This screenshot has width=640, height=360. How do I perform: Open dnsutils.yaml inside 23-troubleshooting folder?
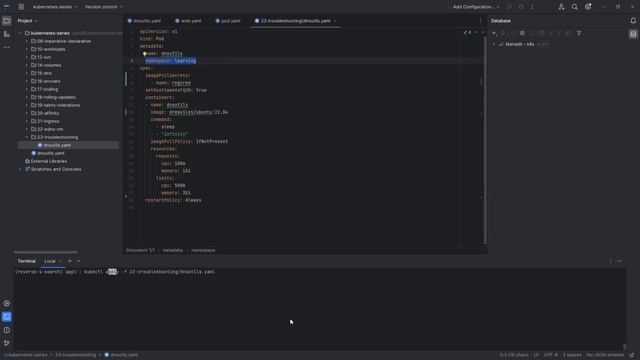point(57,145)
